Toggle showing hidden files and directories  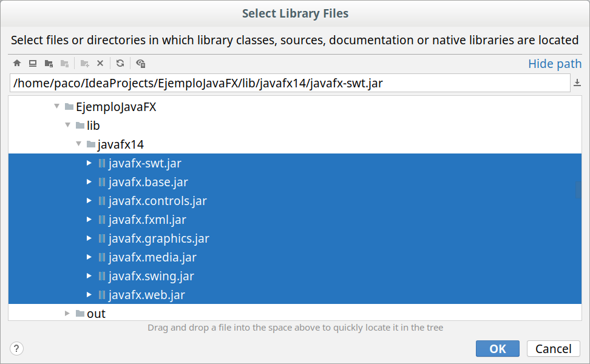click(141, 63)
